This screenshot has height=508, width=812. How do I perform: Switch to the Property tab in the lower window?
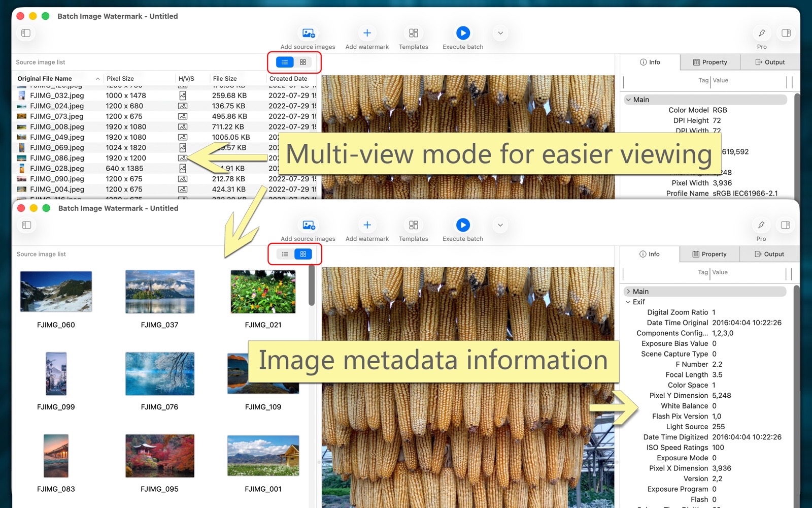tap(709, 254)
